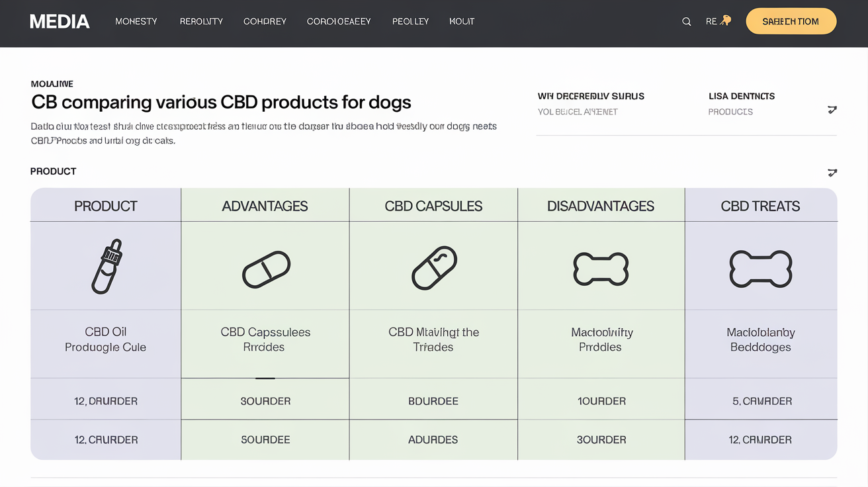Click the ADVANTAGES column header

click(x=265, y=206)
